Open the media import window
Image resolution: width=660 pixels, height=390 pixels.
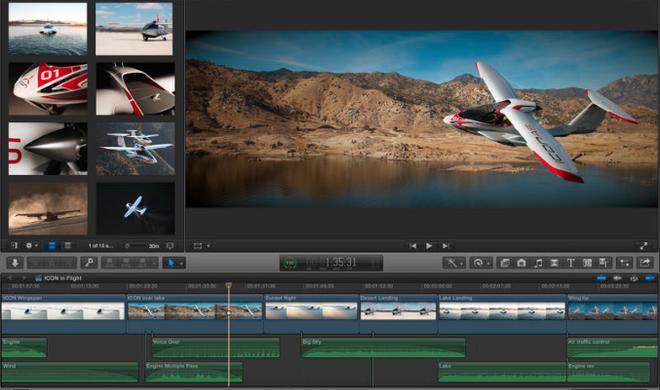click(15, 263)
